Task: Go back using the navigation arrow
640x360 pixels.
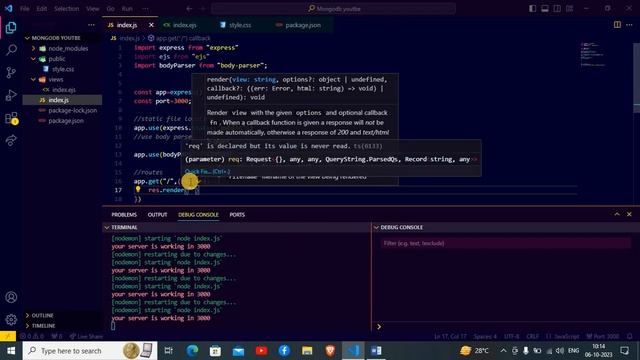Action: tap(189, 9)
